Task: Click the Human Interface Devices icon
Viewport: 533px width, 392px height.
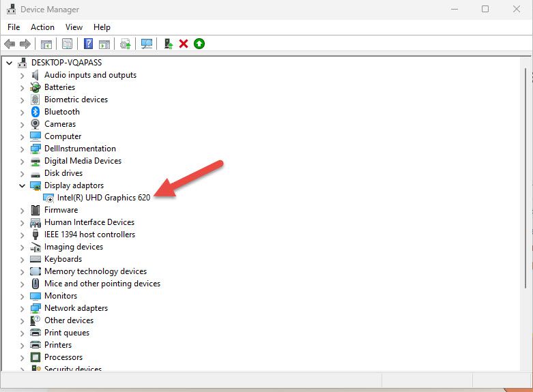Action: (35, 222)
